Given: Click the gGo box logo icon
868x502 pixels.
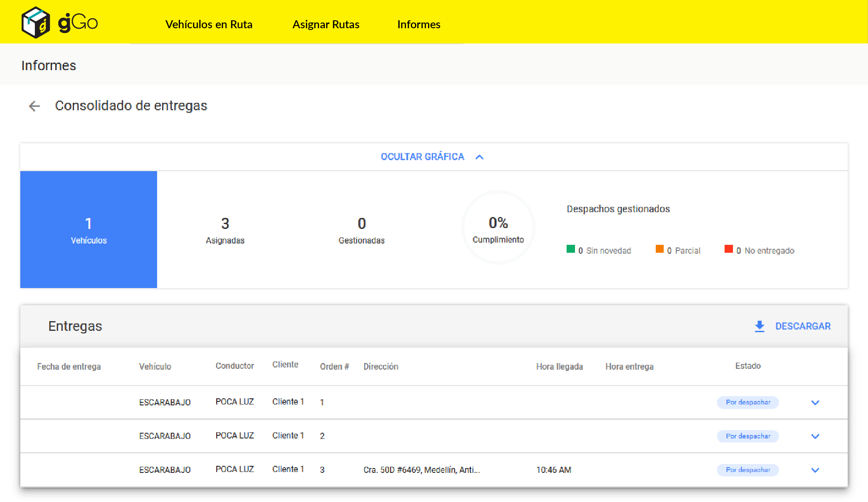Looking at the screenshot, I should click(36, 23).
